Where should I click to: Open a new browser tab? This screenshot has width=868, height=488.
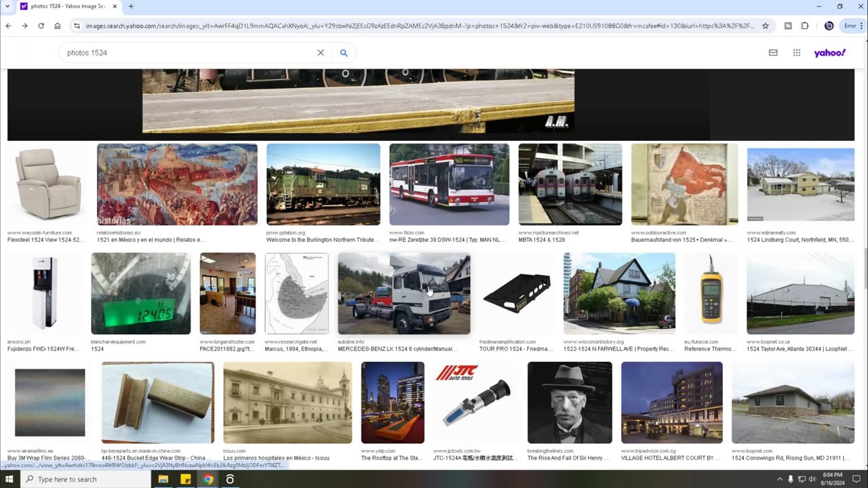[x=131, y=6]
